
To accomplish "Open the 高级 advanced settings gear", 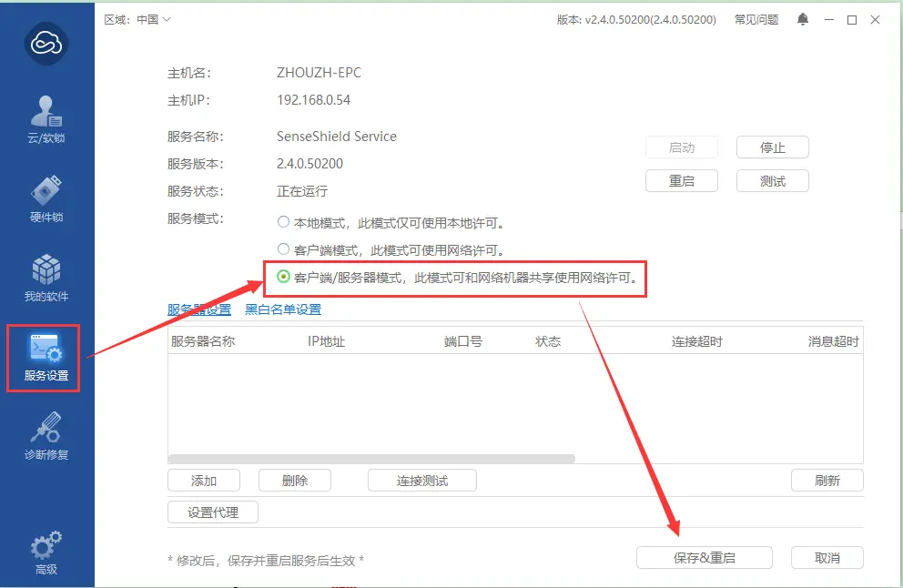I will pos(47,552).
